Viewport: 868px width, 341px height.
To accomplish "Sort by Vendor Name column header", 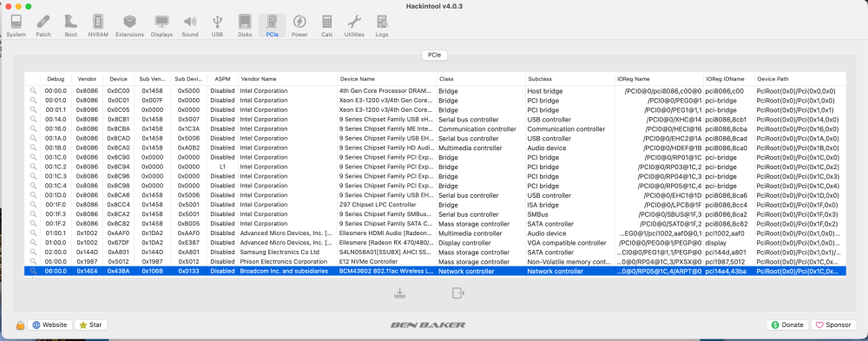I will point(287,79).
